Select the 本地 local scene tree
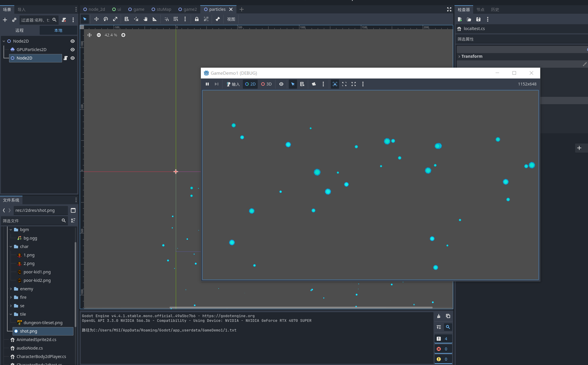 58,30
